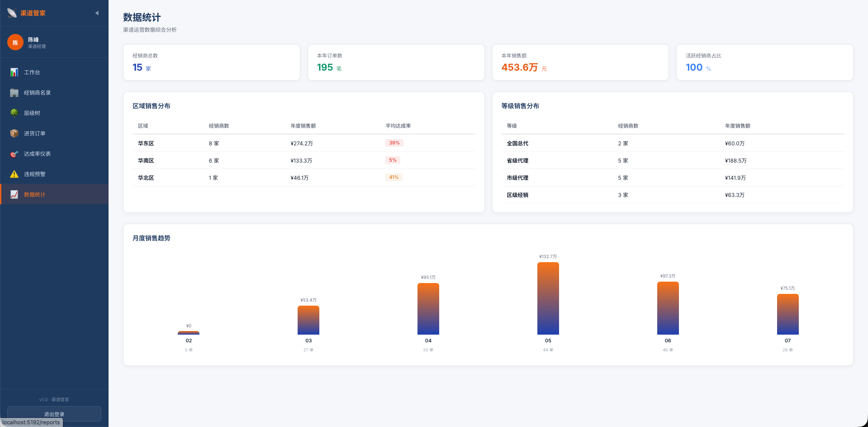Click the 退出登录 button
Screen dimensions: 868x427
point(54,414)
